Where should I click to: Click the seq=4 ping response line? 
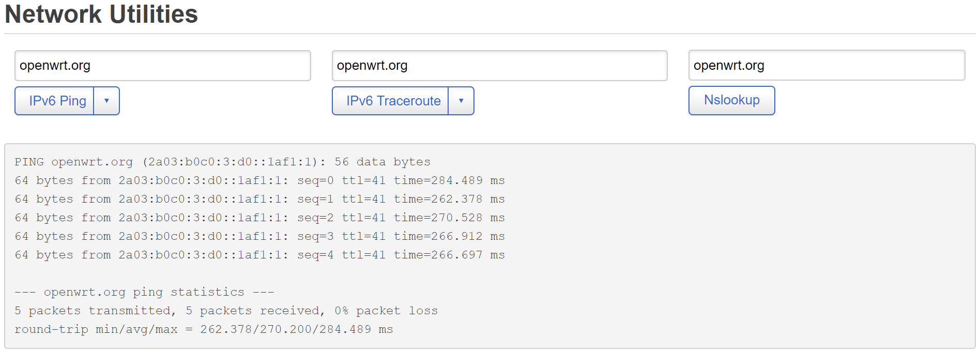click(258, 254)
